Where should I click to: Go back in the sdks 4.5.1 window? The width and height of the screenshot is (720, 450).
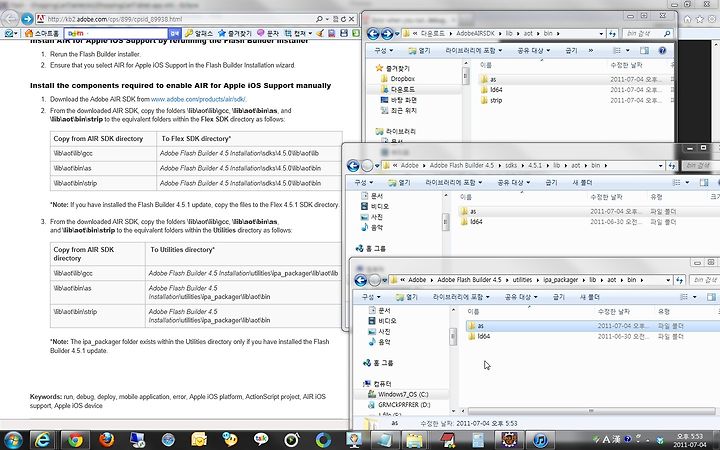(x=353, y=165)
